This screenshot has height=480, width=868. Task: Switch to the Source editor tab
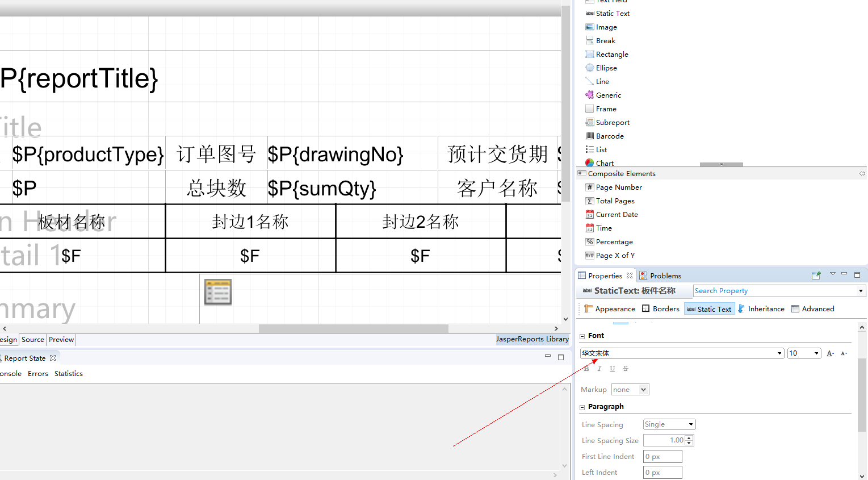click(x=33, y=340)
